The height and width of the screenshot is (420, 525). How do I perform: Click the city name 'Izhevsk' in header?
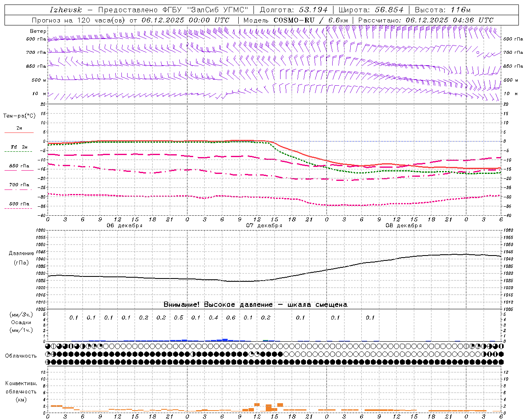tap(66, 10)
